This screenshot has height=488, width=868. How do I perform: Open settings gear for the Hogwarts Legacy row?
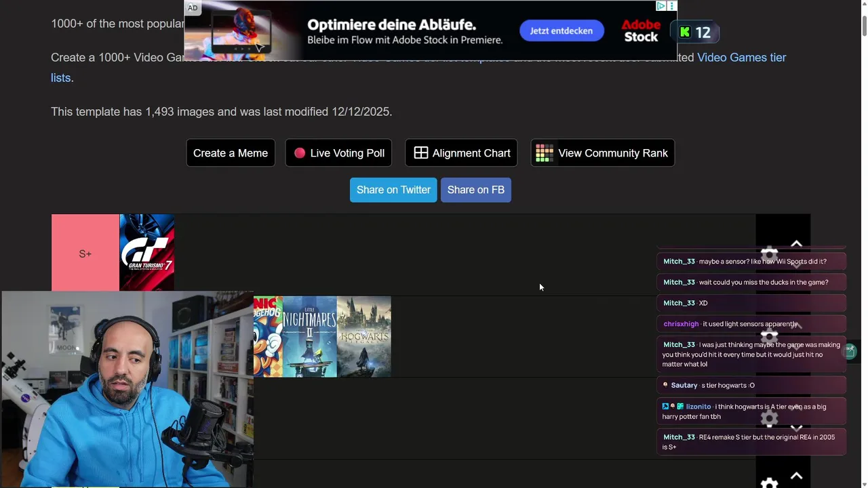[769, 336]
